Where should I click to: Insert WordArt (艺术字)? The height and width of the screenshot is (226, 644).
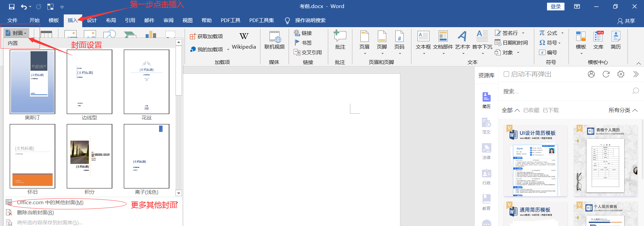click(462, 43)
